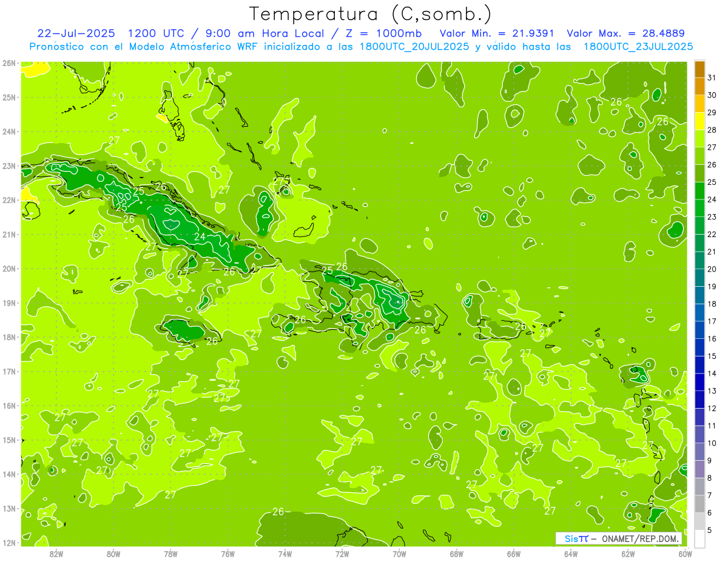Click the '60W' longitude label

(685, 554)
